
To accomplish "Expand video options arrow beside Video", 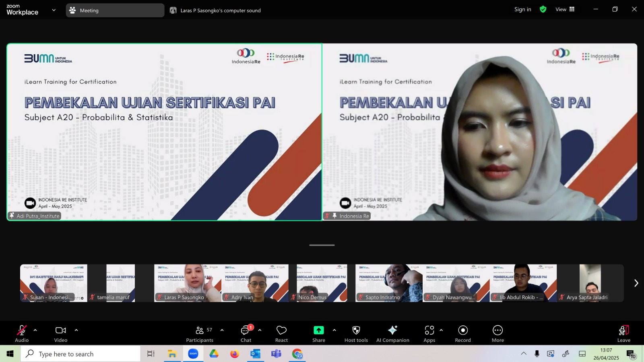I will click(x=76, y=330).
